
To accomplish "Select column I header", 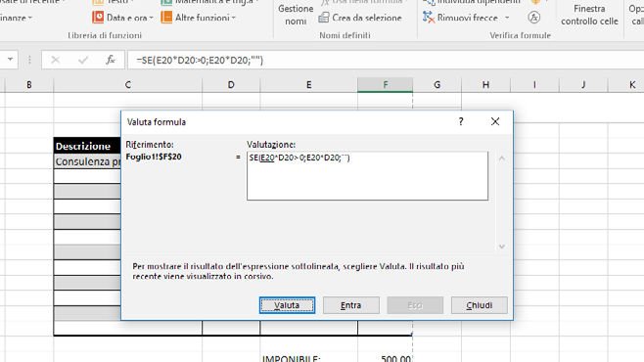I will 534,85.
